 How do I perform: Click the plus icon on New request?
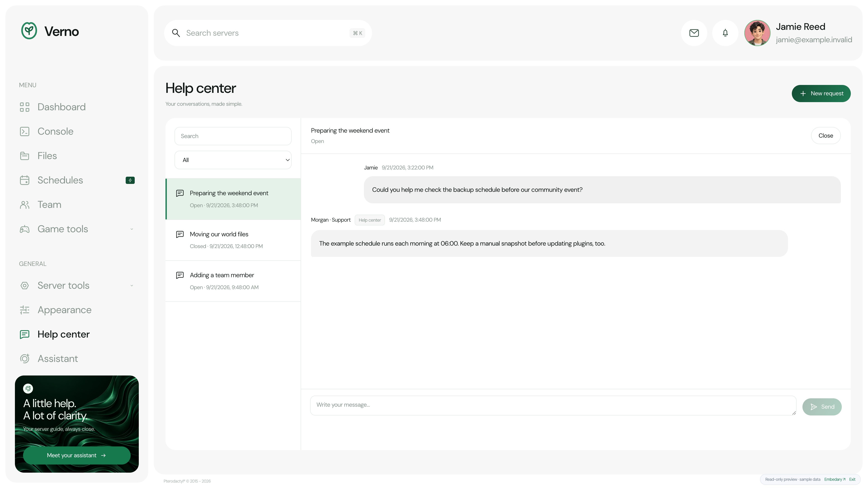coord(803,93)
